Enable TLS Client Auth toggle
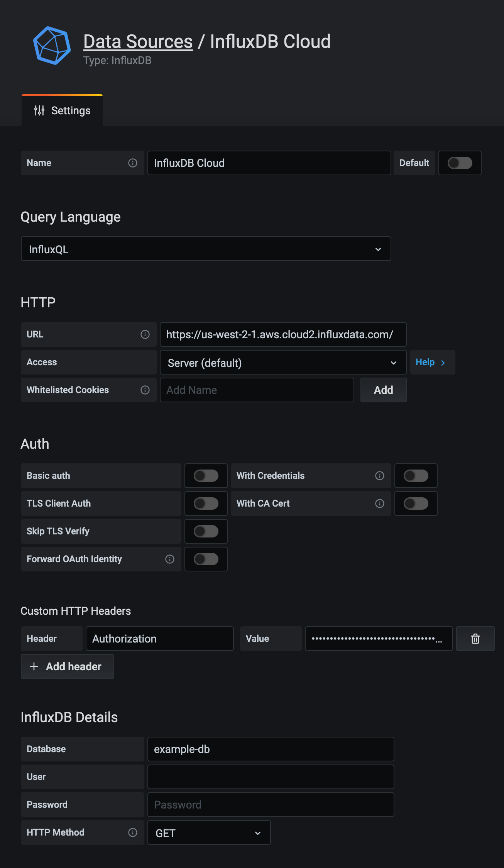 coord(206,504)
